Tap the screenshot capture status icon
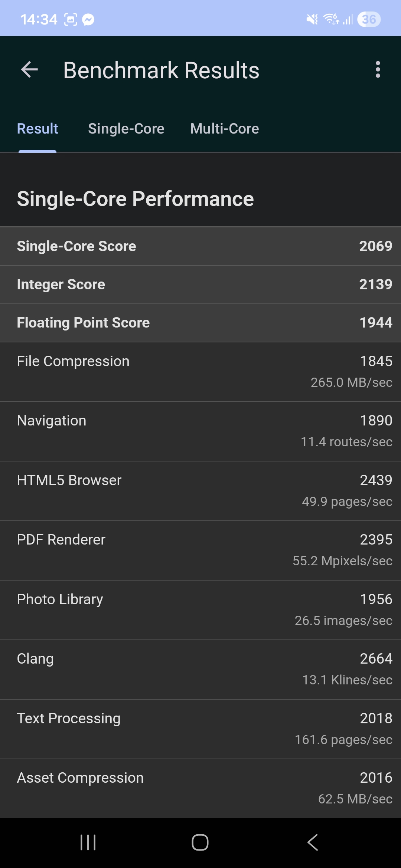 (71, 19)
